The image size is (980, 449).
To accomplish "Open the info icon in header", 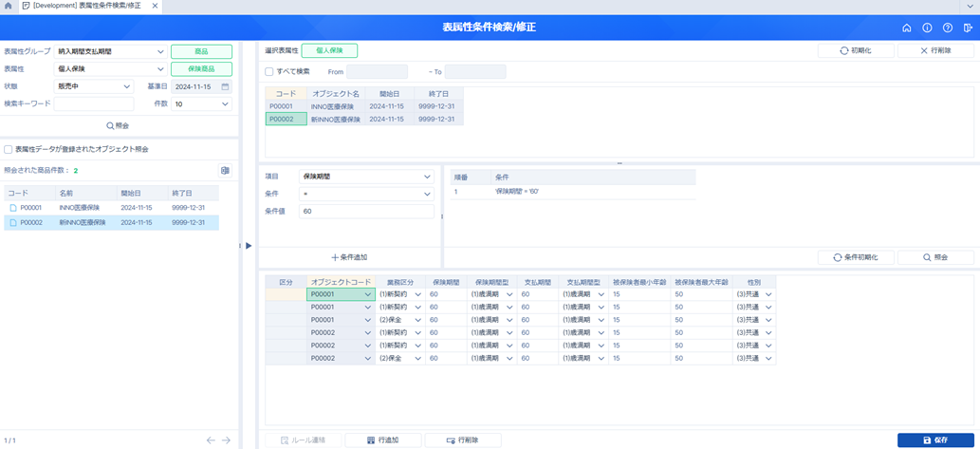I will point(927,28).
